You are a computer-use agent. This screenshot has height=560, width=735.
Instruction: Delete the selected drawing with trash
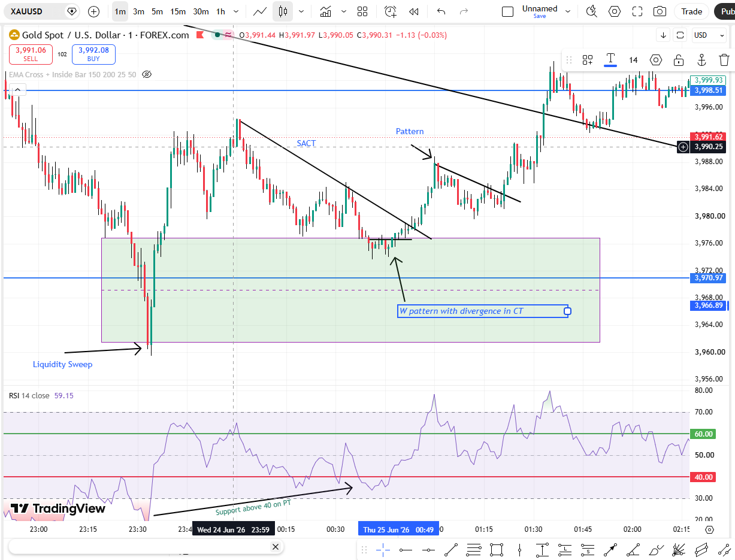coord(724,60)
